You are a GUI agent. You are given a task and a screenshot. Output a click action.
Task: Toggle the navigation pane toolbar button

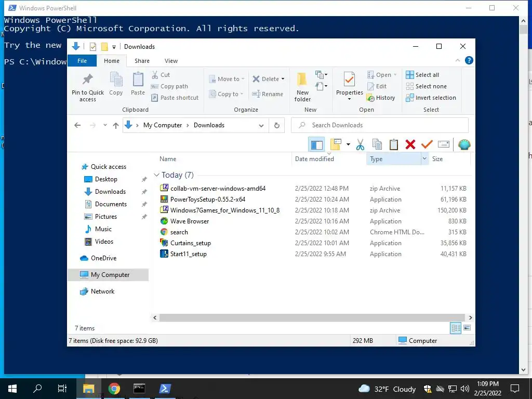[316, 145]
